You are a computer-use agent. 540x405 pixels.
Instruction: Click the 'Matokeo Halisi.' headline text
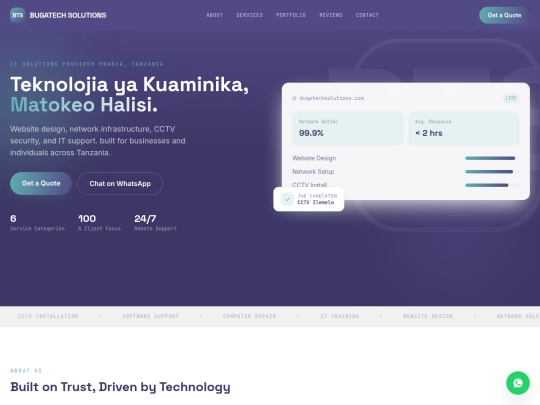[x=84, y=105]
